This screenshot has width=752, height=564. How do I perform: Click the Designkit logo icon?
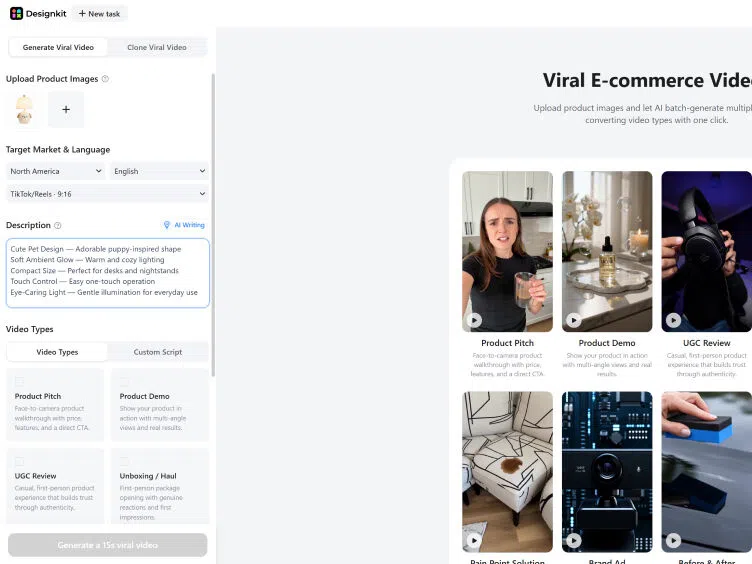16,13
